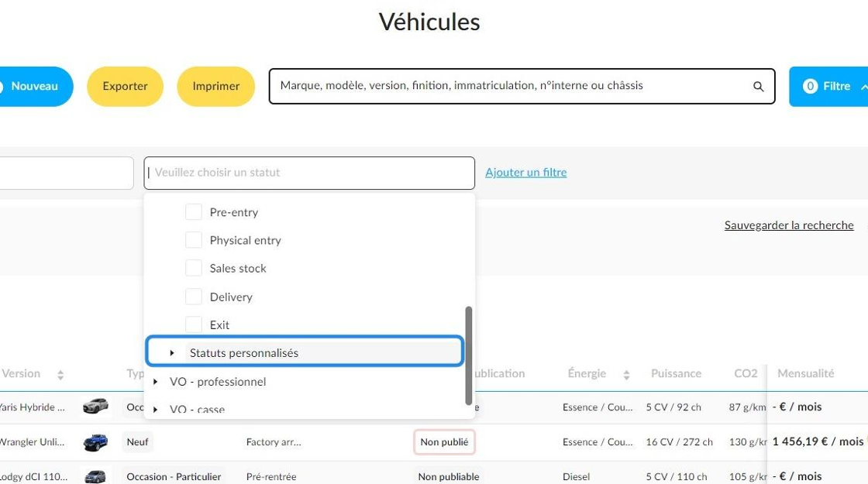The width and height of the screenshot is (868, 484).
Task: Click the status dropdown scrollbar
Action: coord(469,355)
